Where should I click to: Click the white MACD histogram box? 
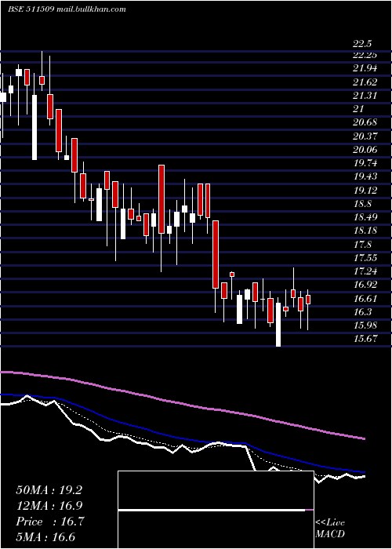tap(216, 510)
